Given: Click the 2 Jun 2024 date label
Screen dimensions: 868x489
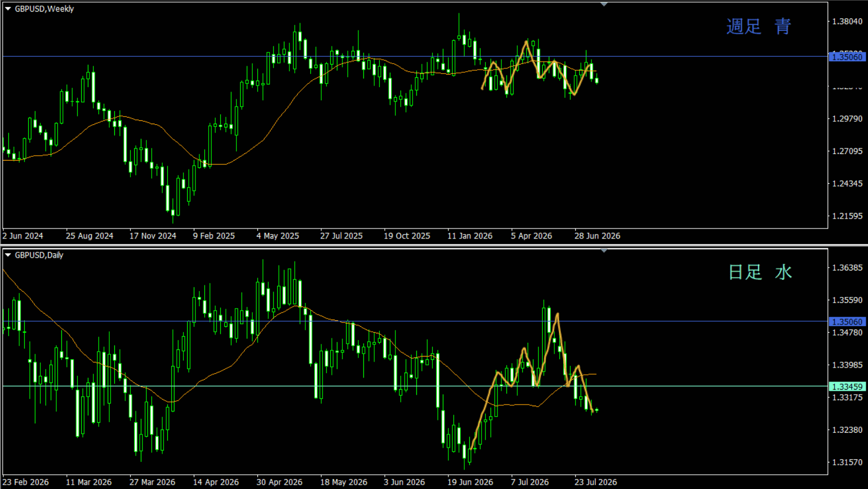Looking at the screenshot, I should (x=23, y=236).
